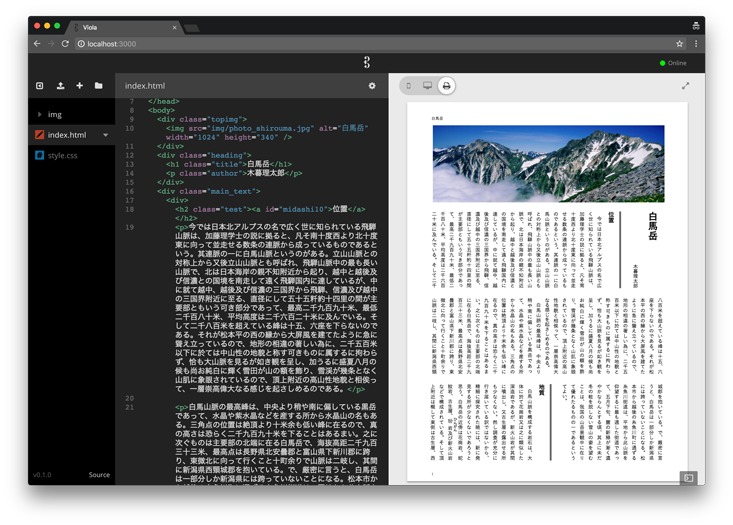Click the Online status indicator

coord(673,63)
